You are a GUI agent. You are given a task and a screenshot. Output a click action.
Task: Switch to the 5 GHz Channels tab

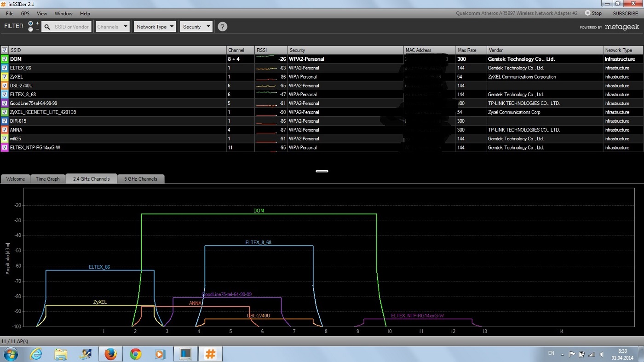(141, 179)
